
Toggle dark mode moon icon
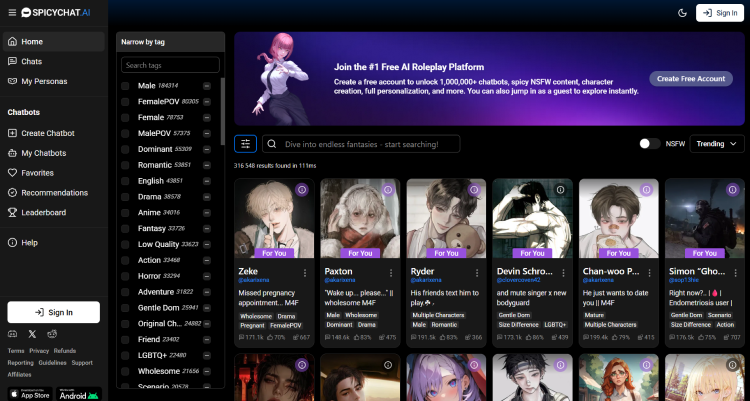(x=682, y=13)
